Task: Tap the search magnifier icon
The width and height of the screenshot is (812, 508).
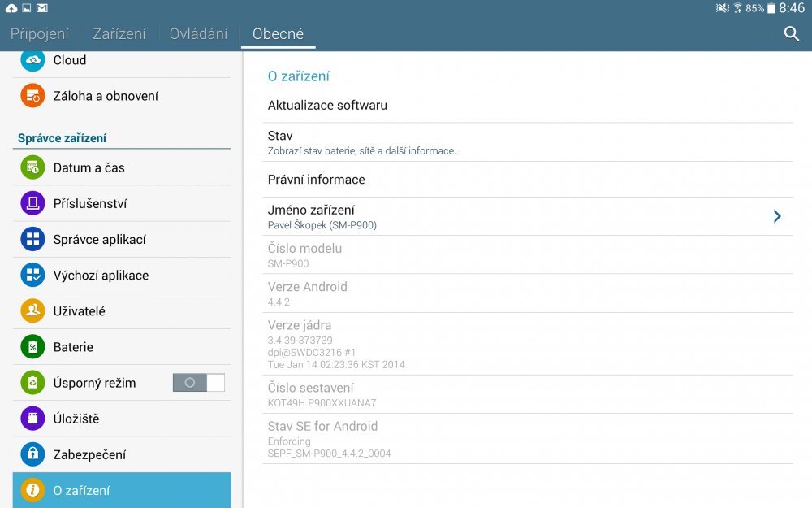Action: click(792, 34)
